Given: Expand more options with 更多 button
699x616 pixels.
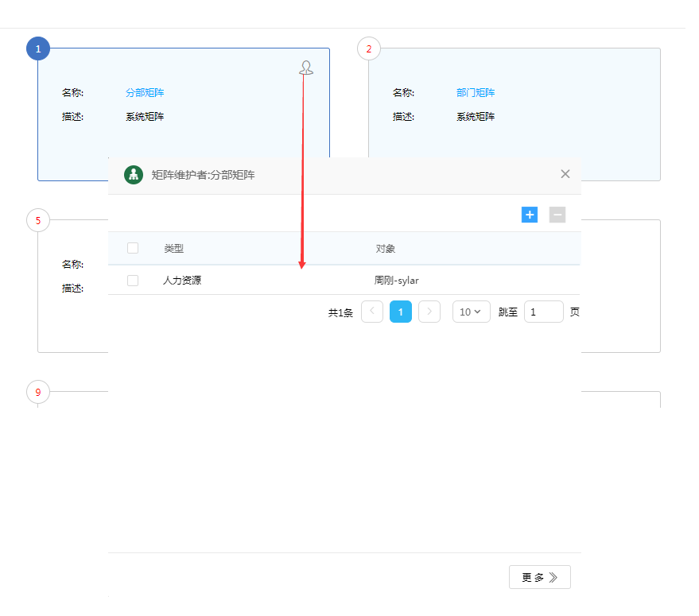Looking at the screenshot, I should pos(539,578).
